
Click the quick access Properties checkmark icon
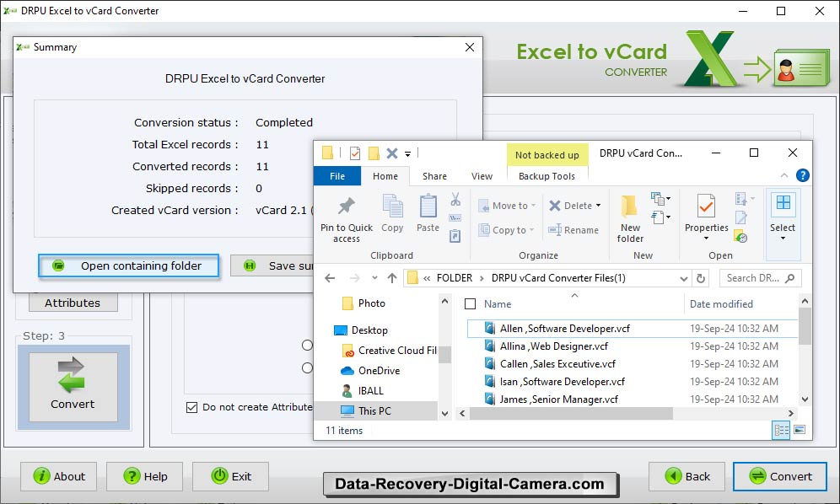pyautogui.click(x=355, y=153)
